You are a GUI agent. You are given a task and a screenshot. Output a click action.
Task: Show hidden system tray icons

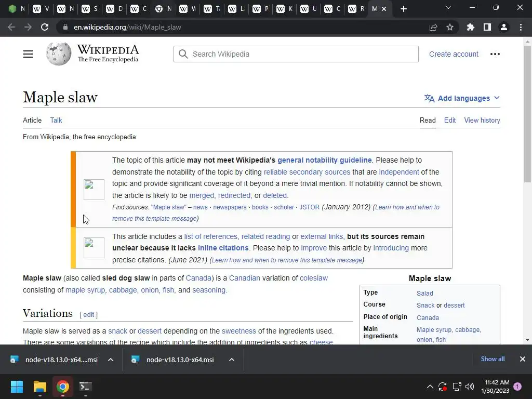click(430, 387)
